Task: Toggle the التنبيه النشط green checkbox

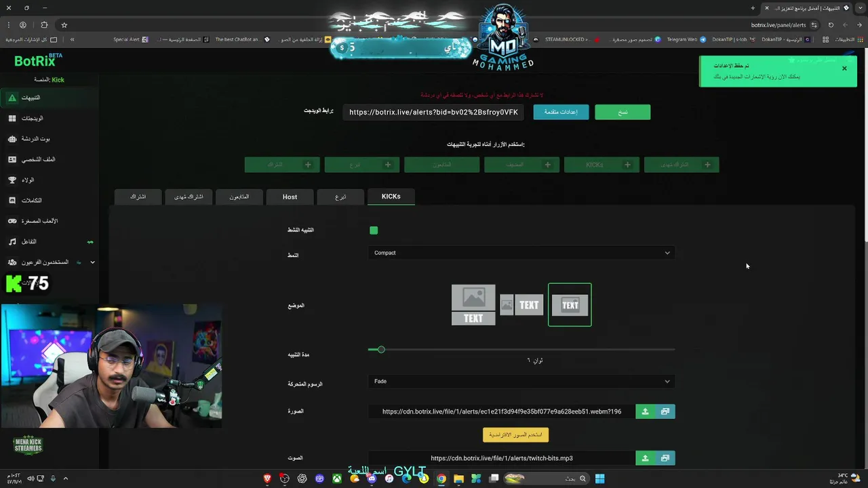Action: (x=374, y=230)
